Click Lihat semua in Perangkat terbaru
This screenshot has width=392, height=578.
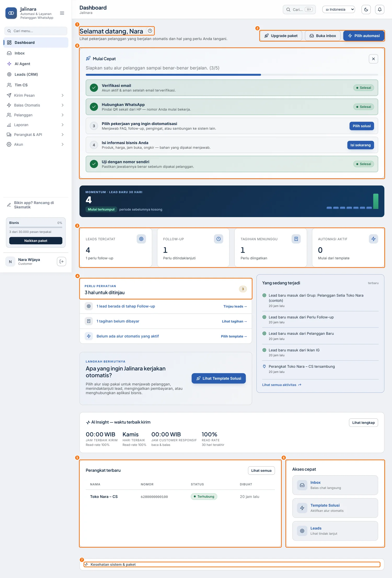[x=261, y=471]
